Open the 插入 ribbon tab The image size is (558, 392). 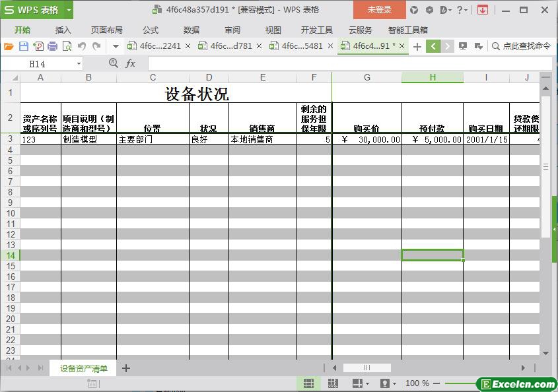(x=63, y=30)
